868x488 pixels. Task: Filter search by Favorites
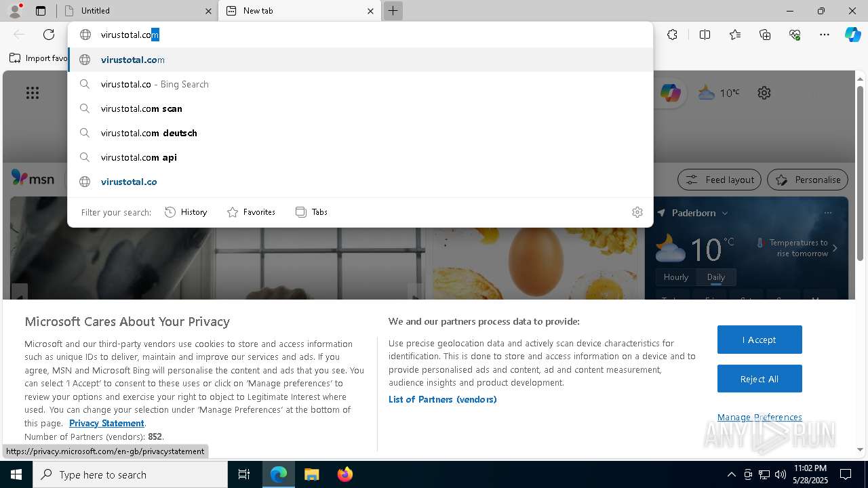pyautogui.click(x=251, y=212)
